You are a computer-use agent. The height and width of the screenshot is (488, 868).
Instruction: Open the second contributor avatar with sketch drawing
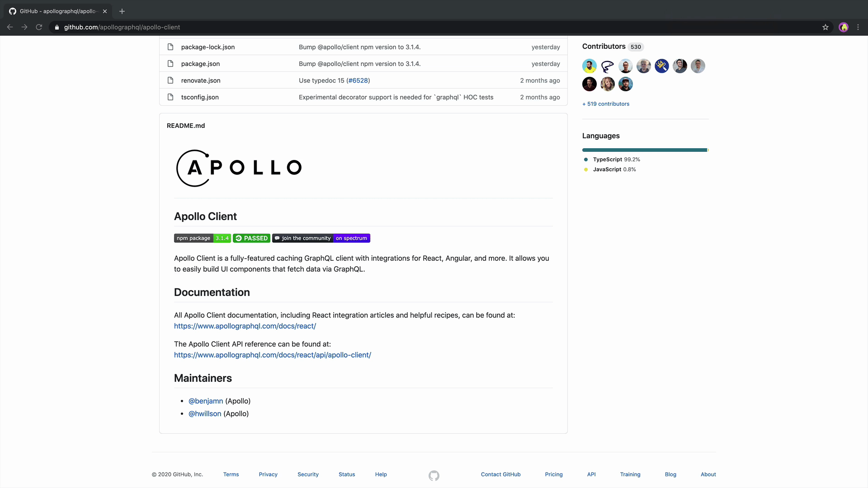click(608, 66)
